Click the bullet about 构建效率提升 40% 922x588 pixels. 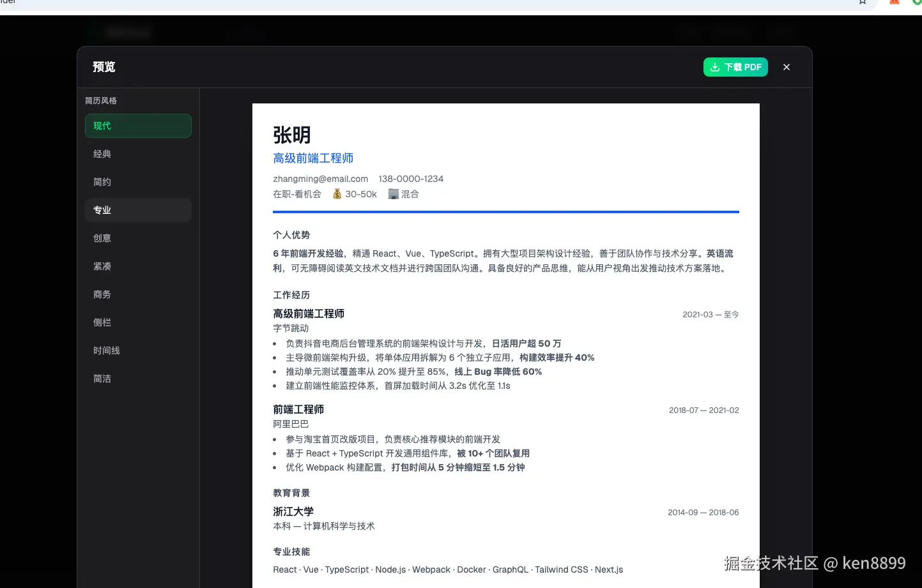point(440,358)
